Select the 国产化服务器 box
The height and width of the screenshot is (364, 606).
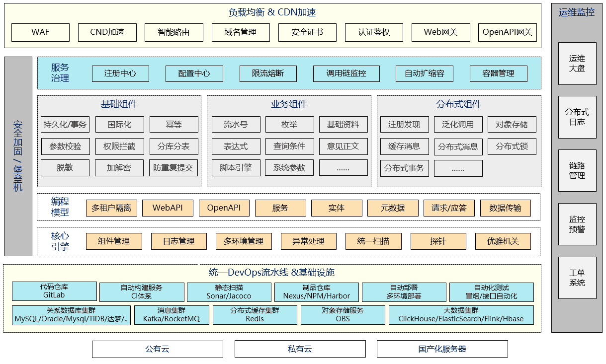(442, 349)
